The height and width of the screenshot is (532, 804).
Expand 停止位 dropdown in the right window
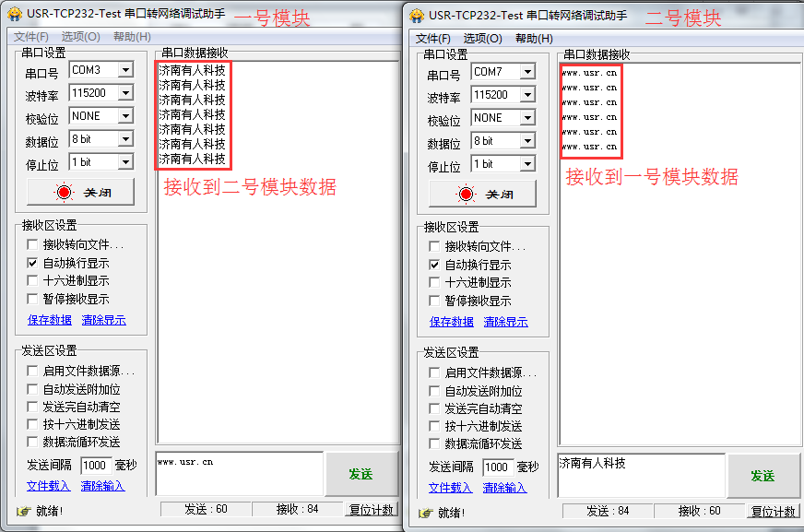point(526,164)
